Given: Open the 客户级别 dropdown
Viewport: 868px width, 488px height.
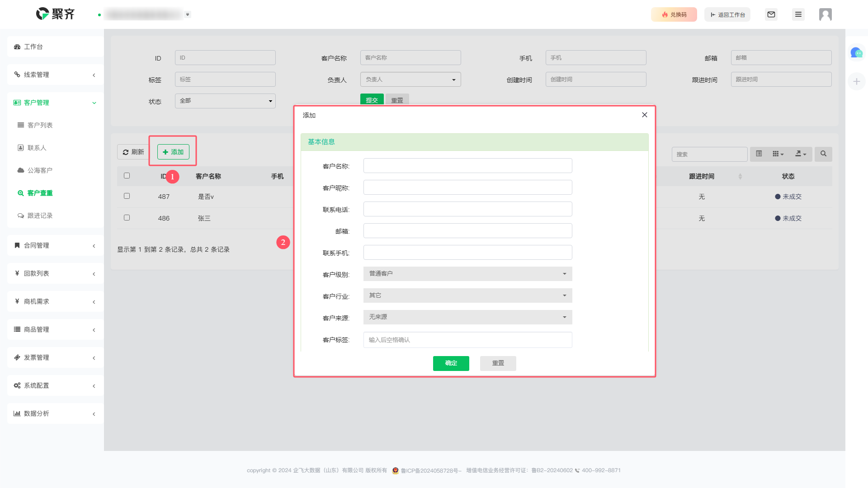Looking at the screenshot, I should 467,274.
